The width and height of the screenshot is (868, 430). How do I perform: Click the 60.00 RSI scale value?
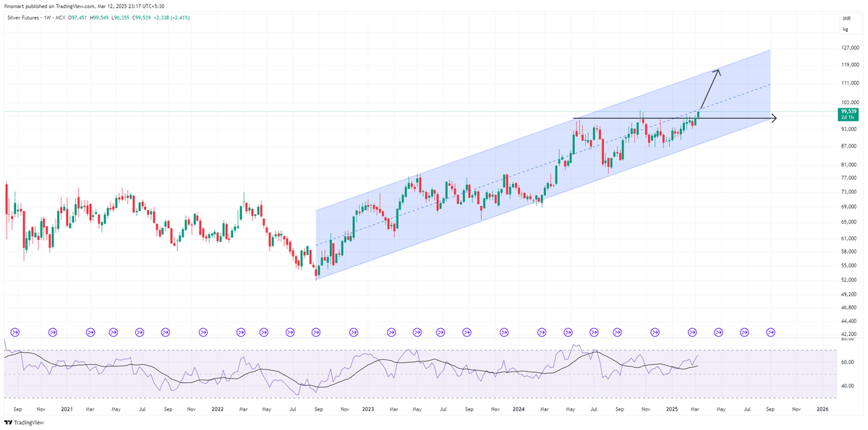point(847,362)
